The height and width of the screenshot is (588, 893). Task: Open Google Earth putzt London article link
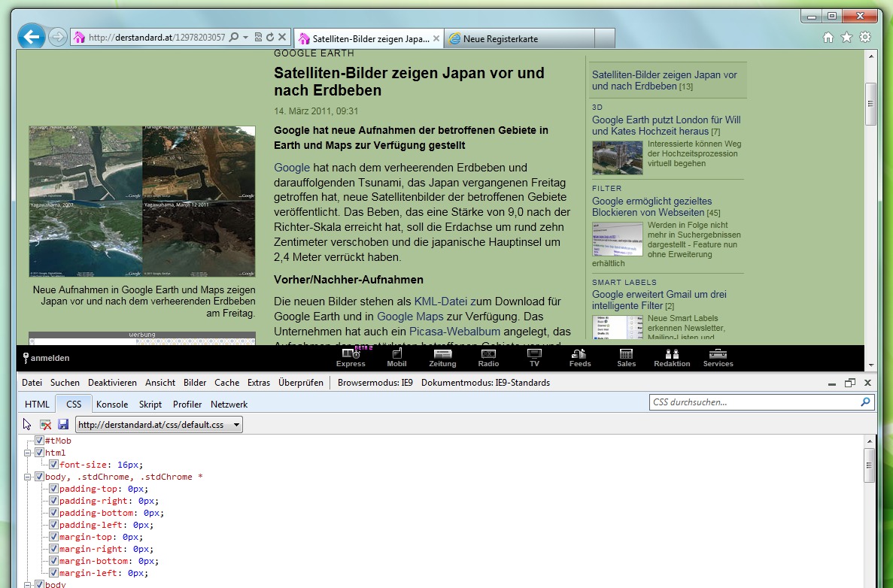(x=667, y=126)
